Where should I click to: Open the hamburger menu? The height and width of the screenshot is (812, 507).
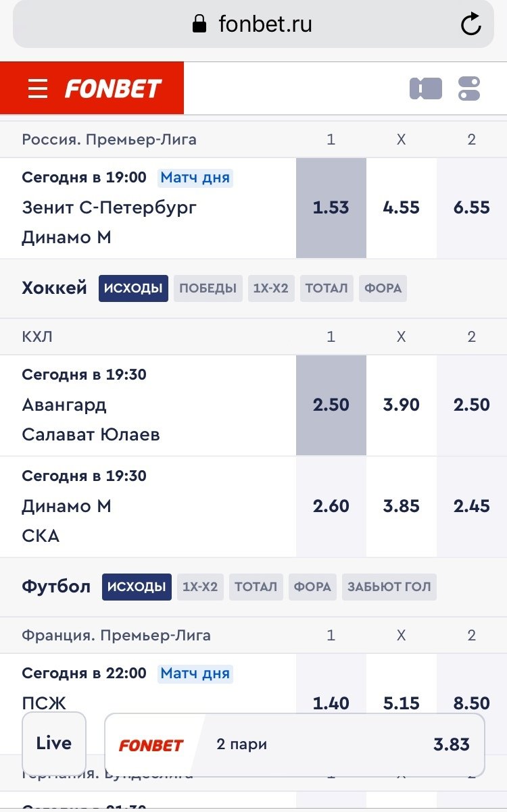(x=38, y=88)
